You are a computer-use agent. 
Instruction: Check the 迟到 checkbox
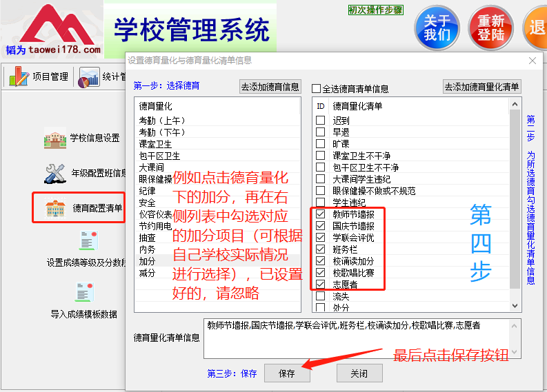[x=320, y=120]
